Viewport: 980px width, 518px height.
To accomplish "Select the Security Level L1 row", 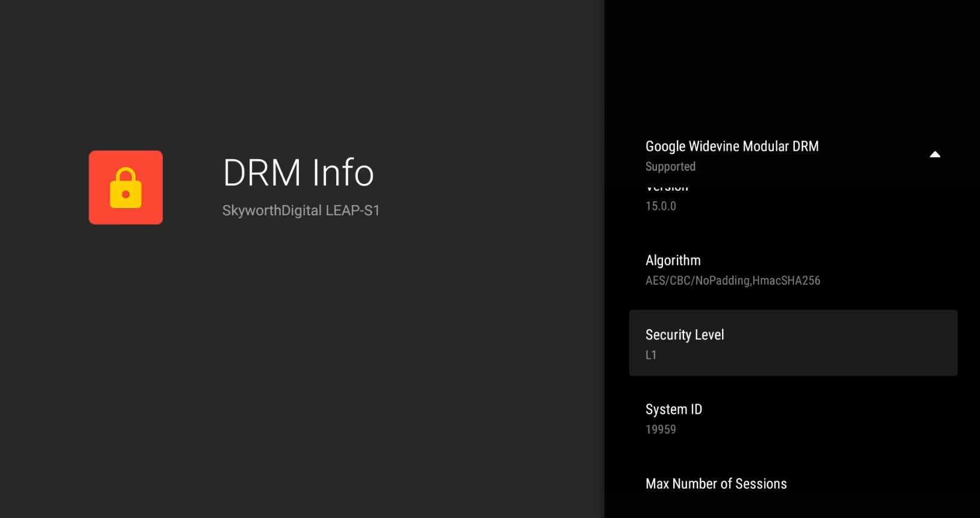I will click(793, 343).
